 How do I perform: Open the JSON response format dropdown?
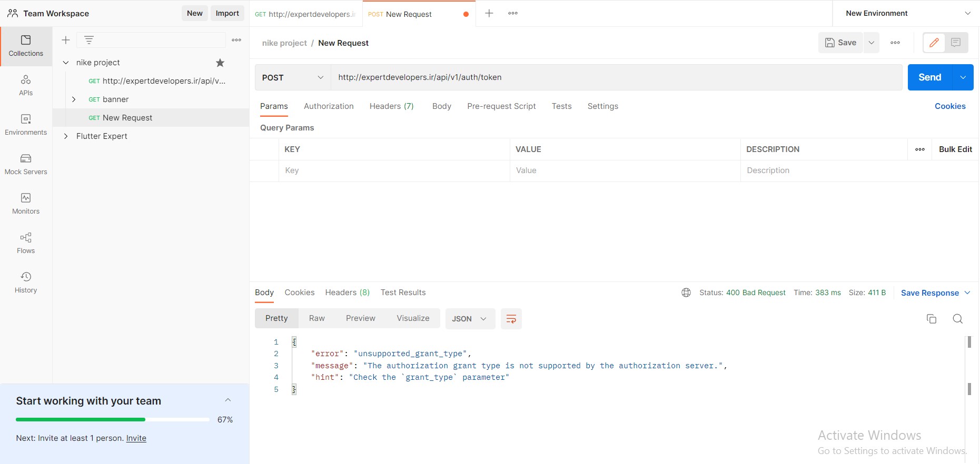tap(470, 319)
